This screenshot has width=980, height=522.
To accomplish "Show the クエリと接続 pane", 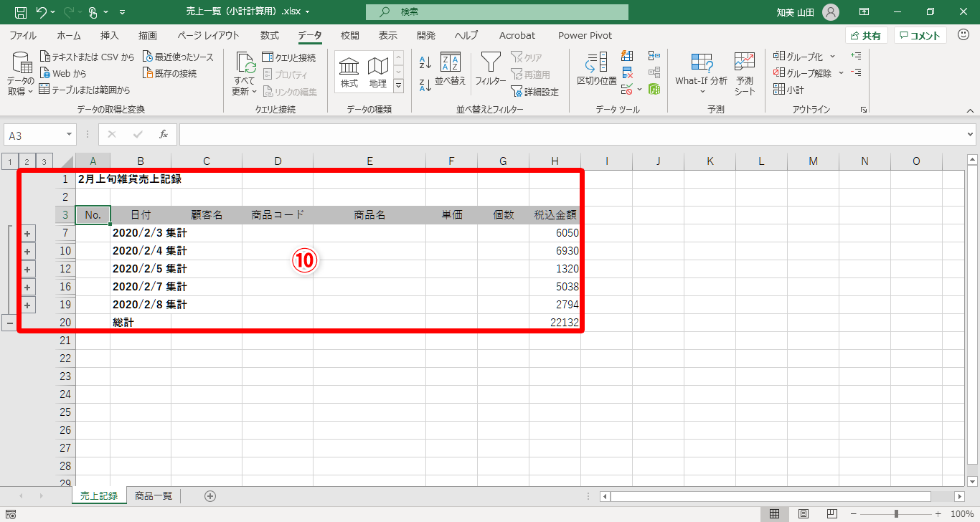I will point(289,57).
